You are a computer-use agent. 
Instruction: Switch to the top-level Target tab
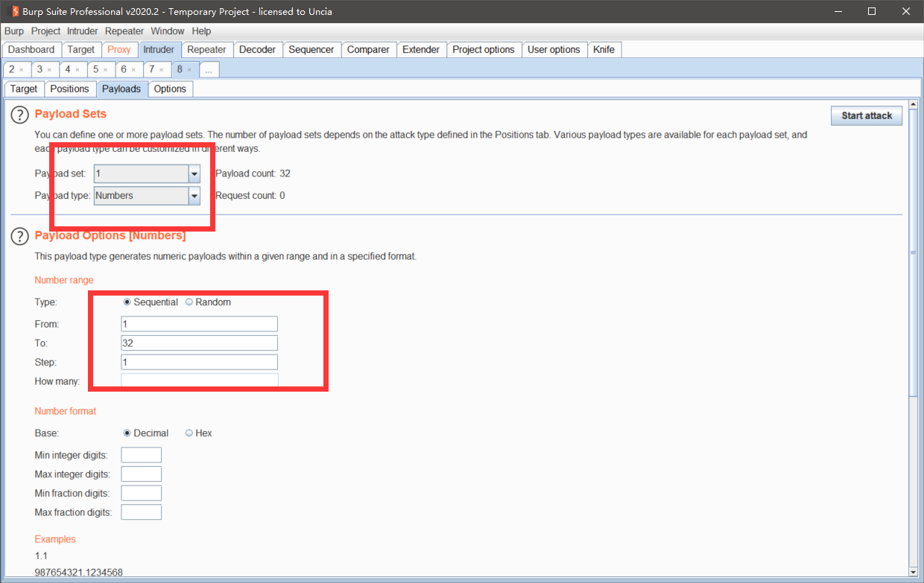[81, 50]
